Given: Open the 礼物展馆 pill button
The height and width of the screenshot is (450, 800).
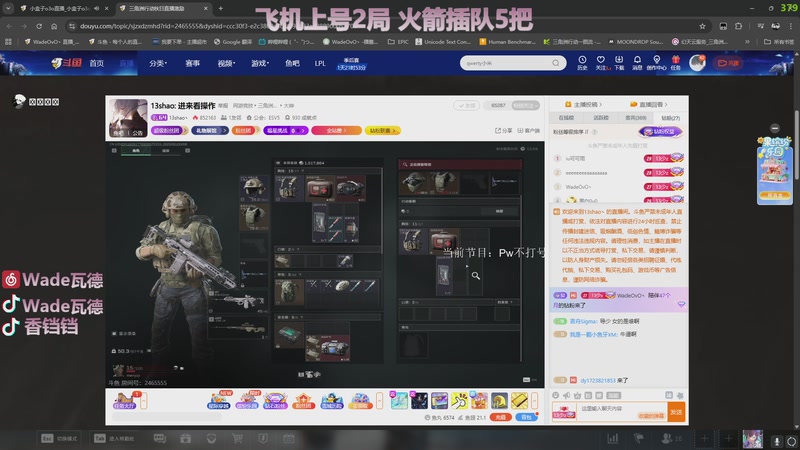Looking at the screenshot, I should pos(209,131).
